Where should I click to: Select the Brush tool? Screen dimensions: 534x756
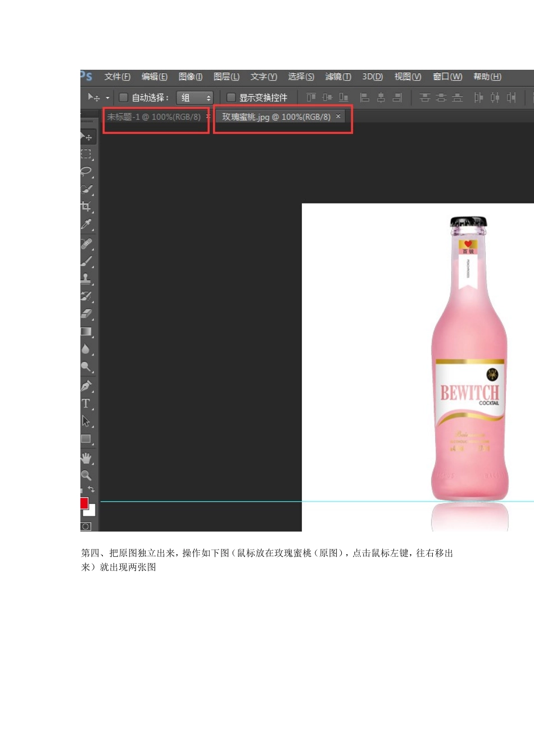point(86,261)
